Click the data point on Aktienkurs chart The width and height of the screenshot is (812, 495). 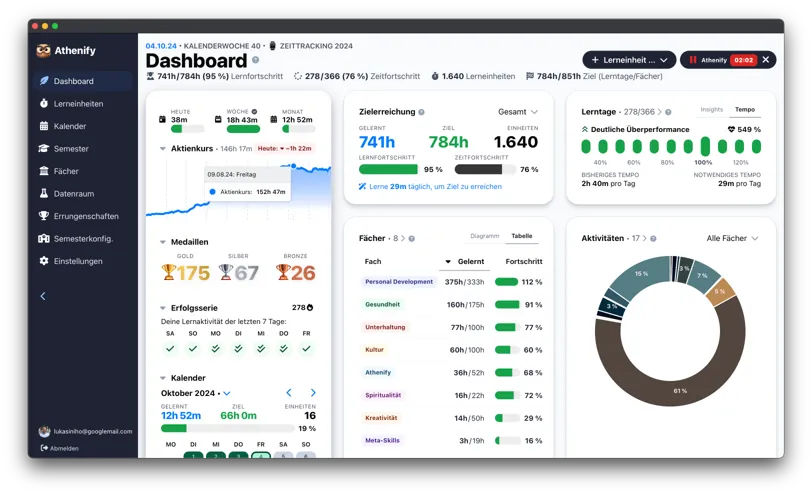[294, 166]
